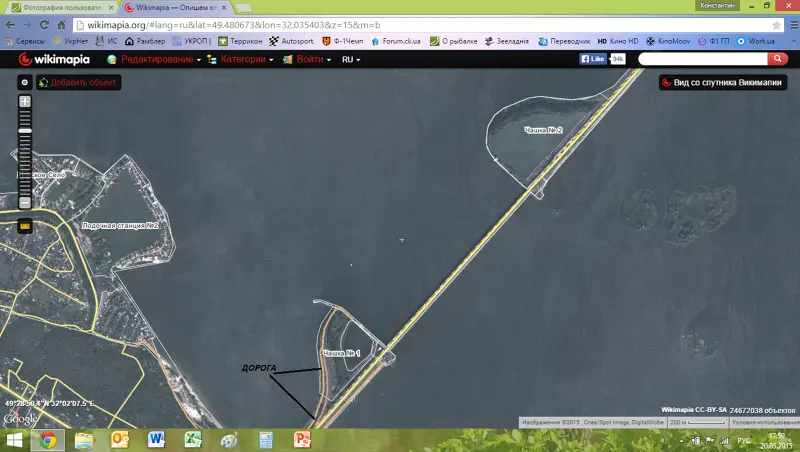The image size is (800, 452).
Task: Open the Chrome menu hamburger icon
Action: [794, 25]
